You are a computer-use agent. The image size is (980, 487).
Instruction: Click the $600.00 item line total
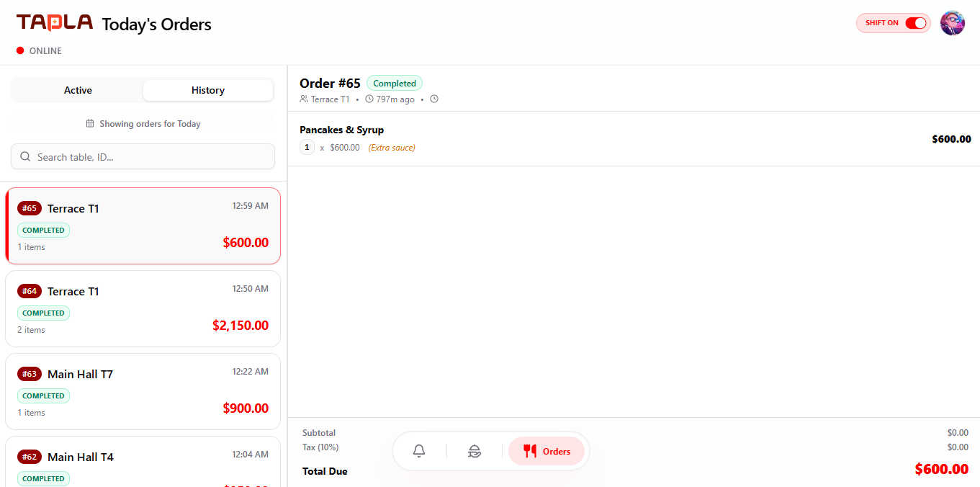[x=951, y=139]
